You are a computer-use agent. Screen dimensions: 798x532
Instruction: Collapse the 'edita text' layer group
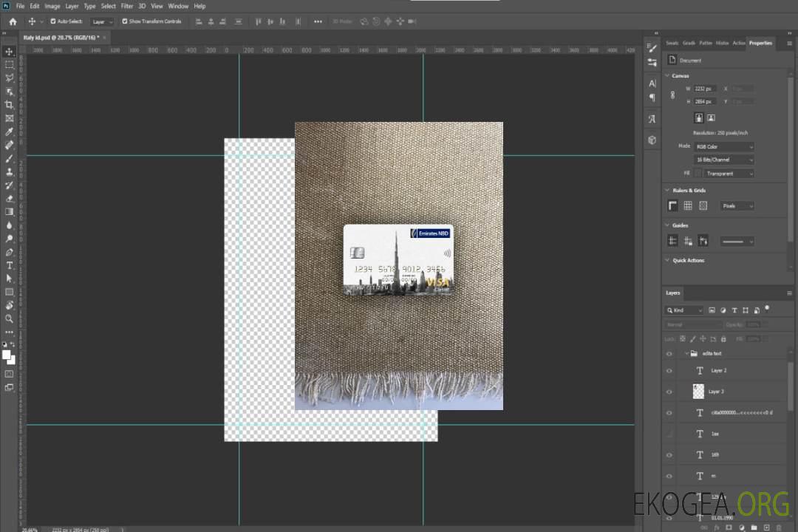pos(686,353)
